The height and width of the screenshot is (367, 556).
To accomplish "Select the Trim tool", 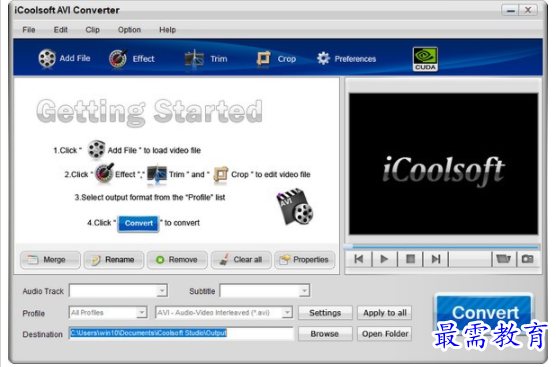I will point(194,59).
